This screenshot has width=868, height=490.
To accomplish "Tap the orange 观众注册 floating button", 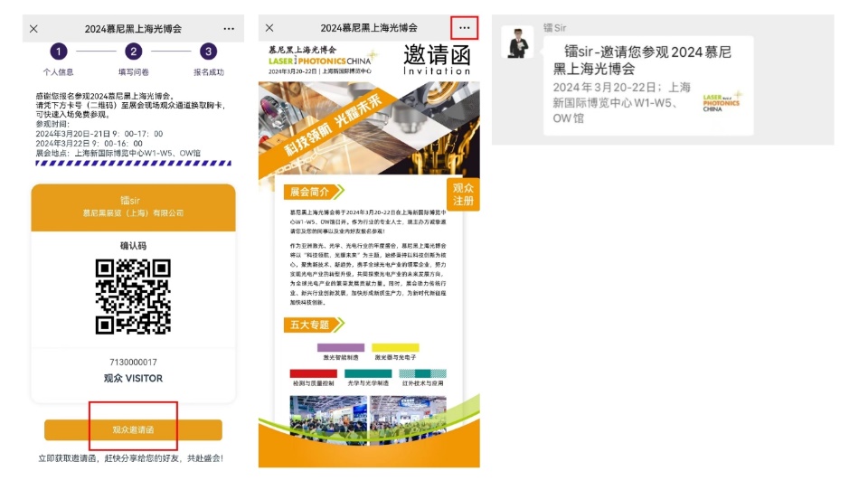I will pos(463,194).
